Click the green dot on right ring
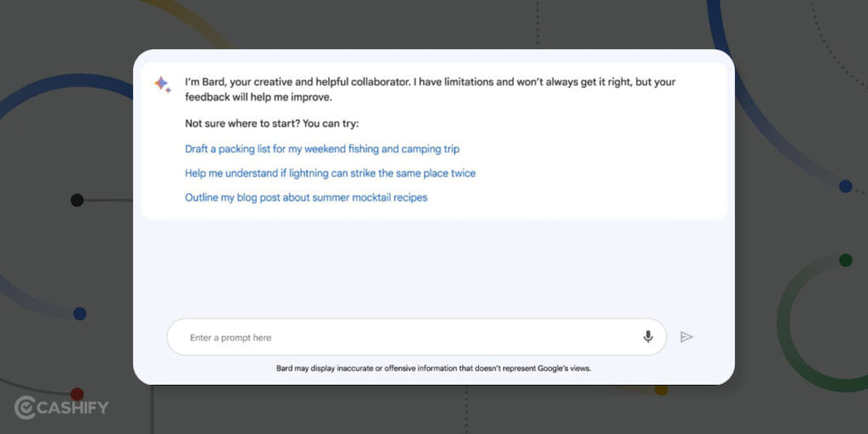 point(845,260)
